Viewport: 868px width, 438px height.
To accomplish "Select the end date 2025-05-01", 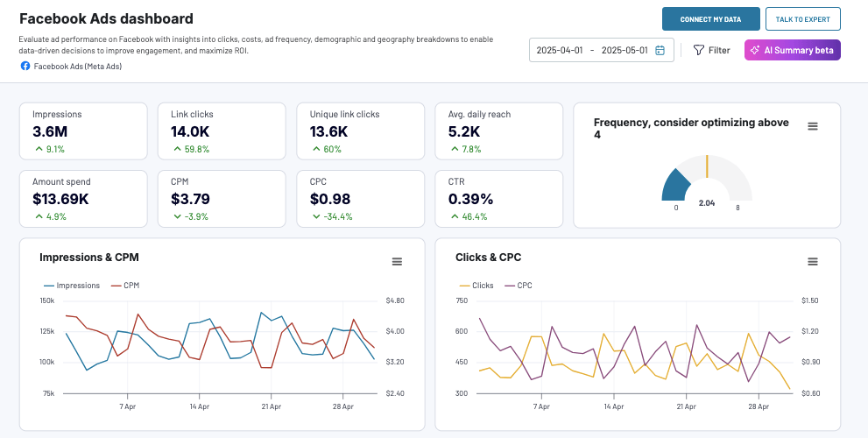I will [x=625, y=50].
